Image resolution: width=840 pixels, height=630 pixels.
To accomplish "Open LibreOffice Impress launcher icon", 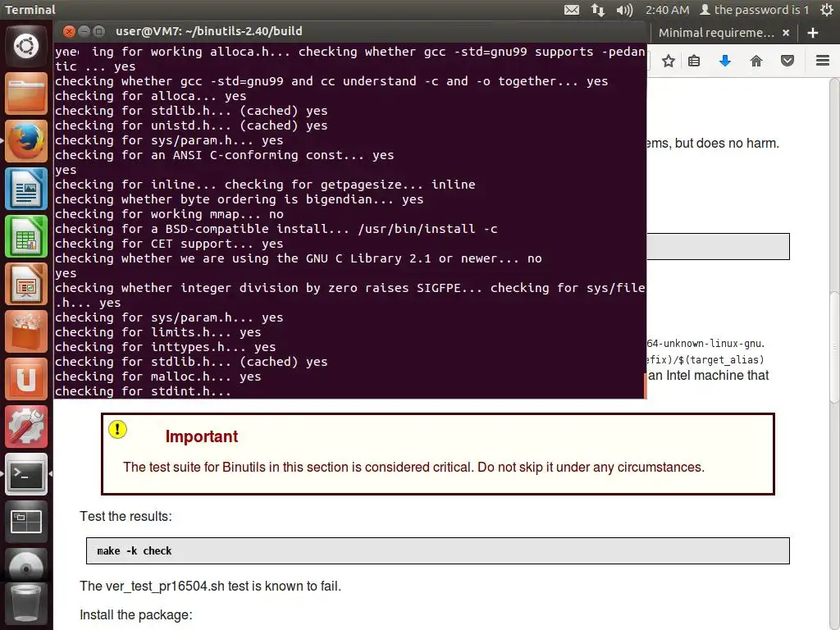I will [26, 285].
